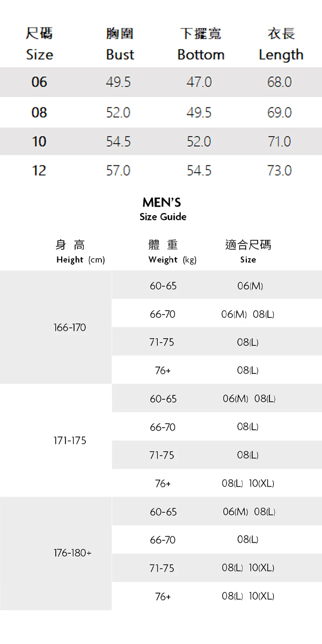Click the 68.0 length value

[x=280, y=82]
